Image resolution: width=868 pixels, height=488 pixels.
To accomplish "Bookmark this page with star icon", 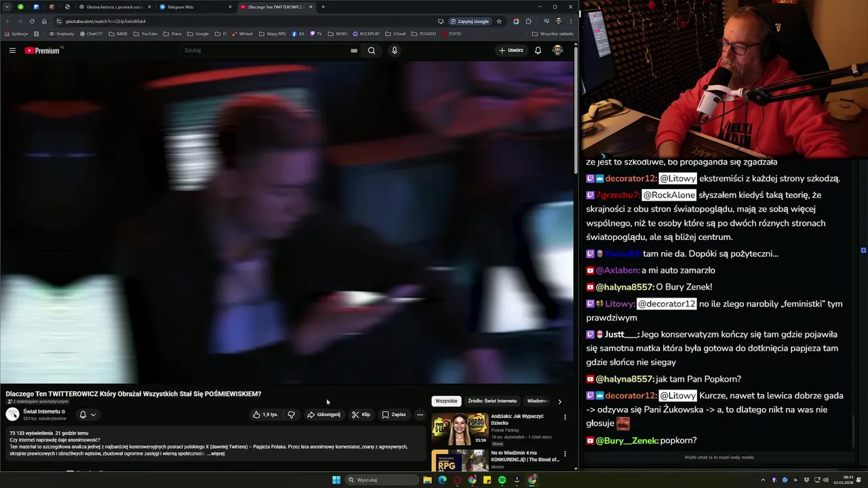I will point(499,21).
